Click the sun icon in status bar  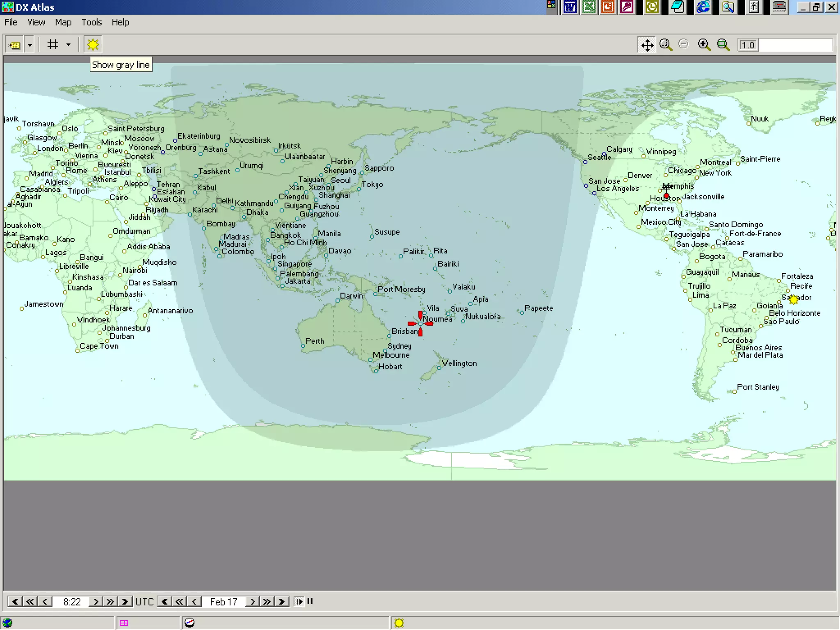[x=399, y=623]
